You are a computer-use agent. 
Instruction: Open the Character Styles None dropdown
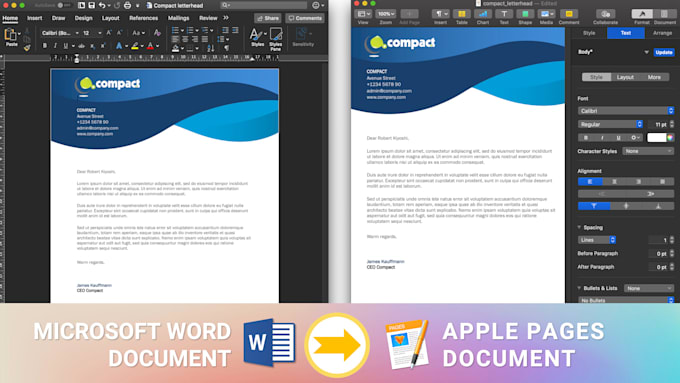tap(648, 151)
